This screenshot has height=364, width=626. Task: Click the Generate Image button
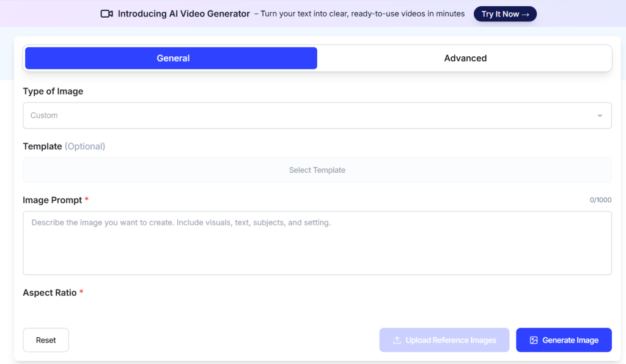564,340
